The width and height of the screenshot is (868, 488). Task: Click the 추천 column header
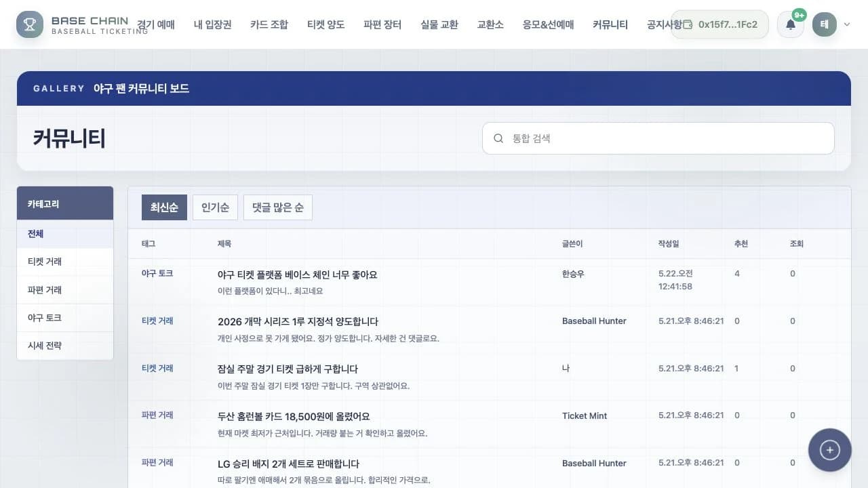[x=741, y=243]
